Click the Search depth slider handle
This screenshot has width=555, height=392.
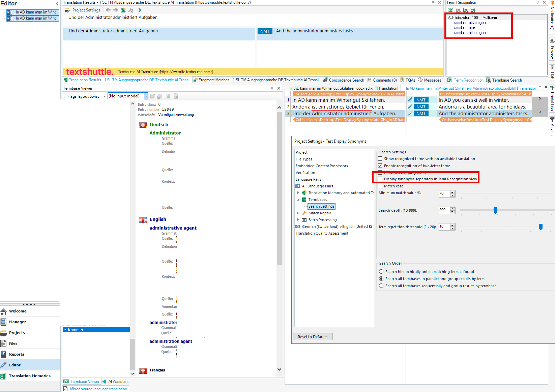tap(495, 210)
